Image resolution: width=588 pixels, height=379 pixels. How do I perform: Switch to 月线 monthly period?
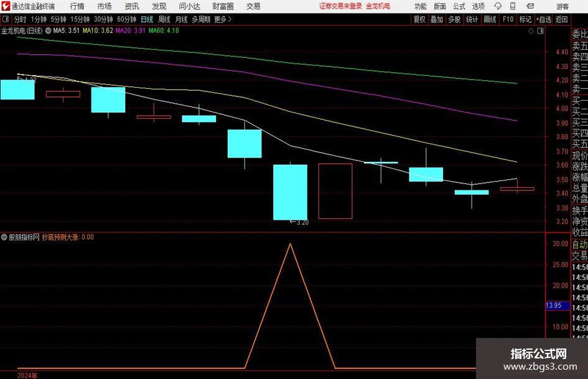pyautogui.click(x=181, y=19)
